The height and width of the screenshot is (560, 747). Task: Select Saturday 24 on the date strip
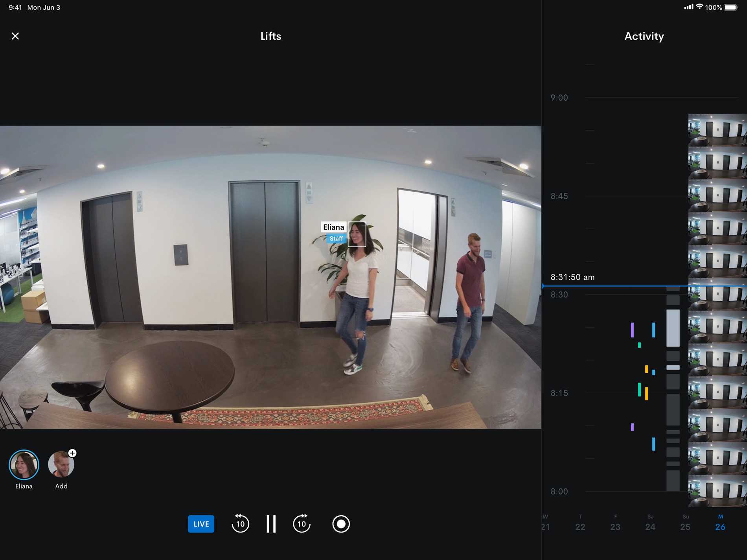pos(650,523)
